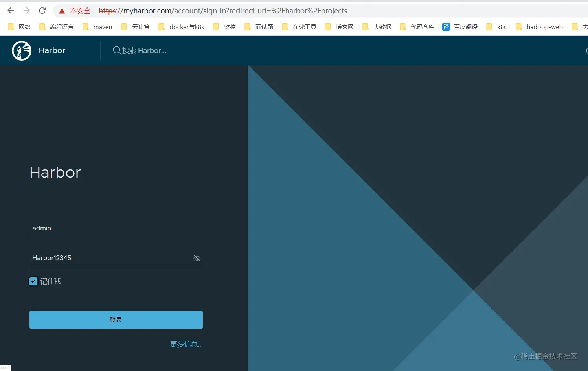Image resolution: width=588 pixels, height=371 pixels.
Task: Open the 博客网 bookmark folder
Action: [339, 27]
